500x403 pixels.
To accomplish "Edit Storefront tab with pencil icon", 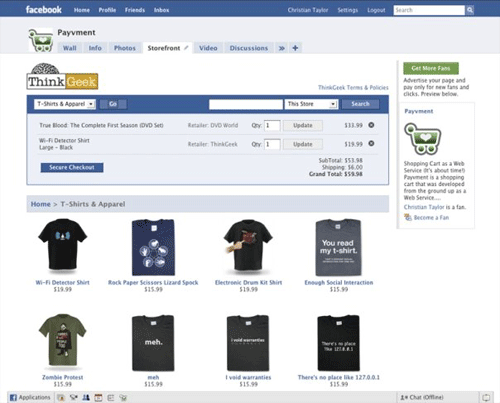I will 186,48.
